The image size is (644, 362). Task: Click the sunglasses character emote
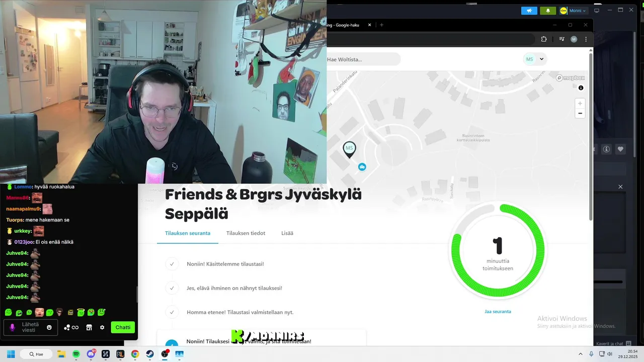click(60, 312)
